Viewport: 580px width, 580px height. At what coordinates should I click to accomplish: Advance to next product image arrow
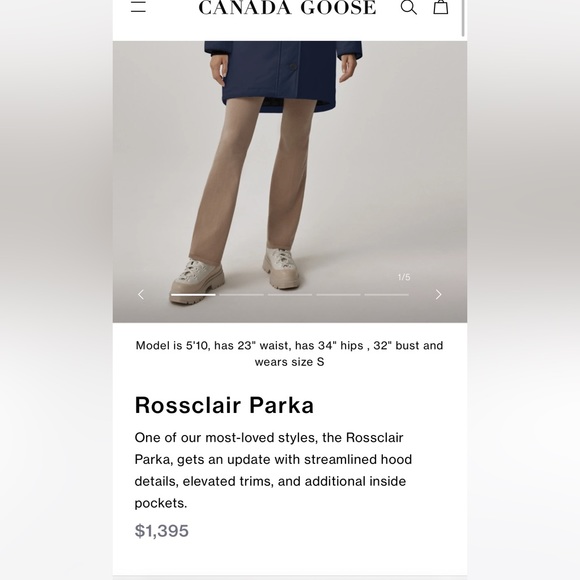click(438, 294)
